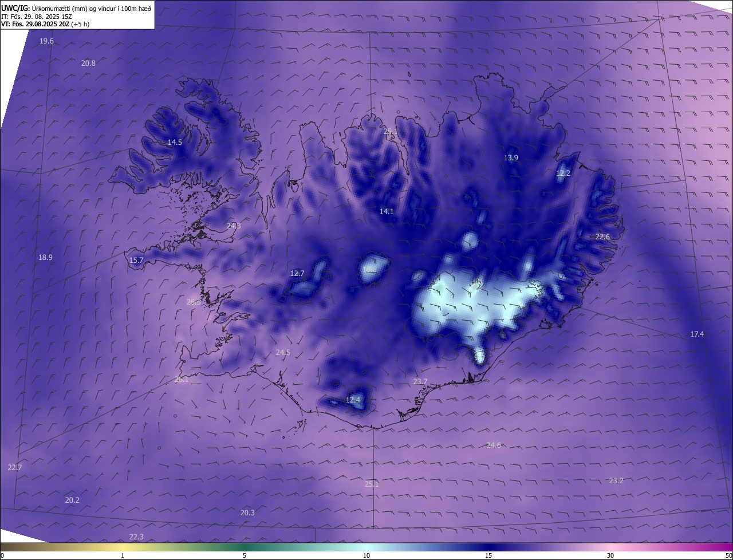Select the 19.6 value label

click(x=46, y=41)
